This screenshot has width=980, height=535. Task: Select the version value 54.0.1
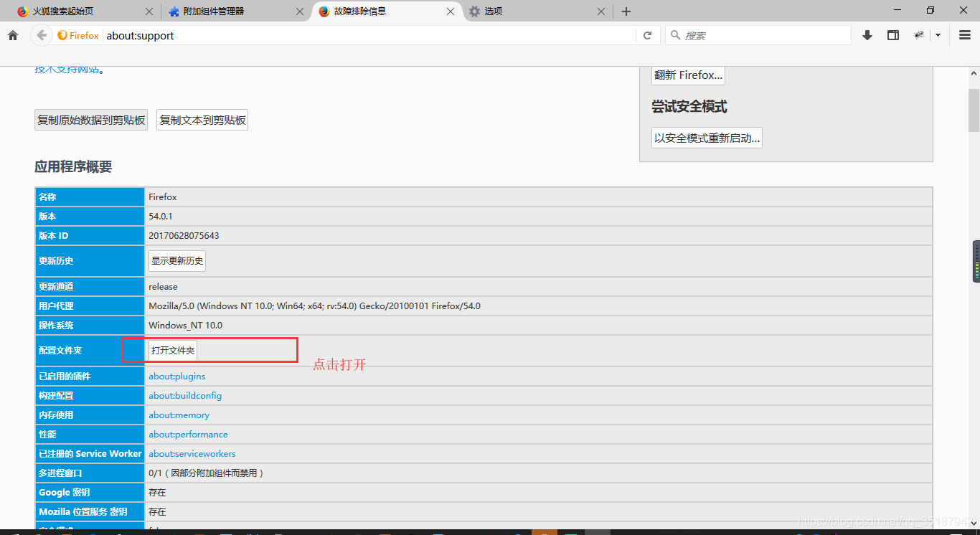(x=161, y=217)
